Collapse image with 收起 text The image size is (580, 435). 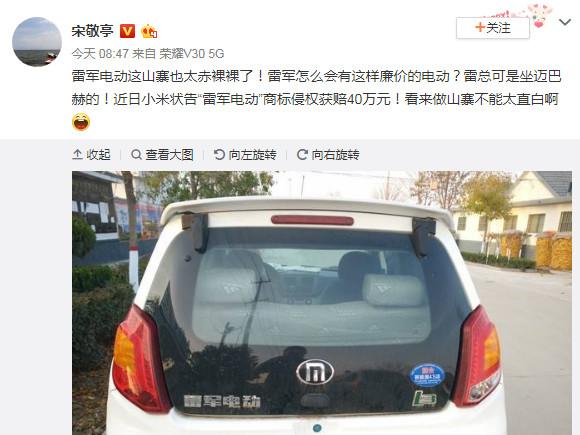coord(98,155)
